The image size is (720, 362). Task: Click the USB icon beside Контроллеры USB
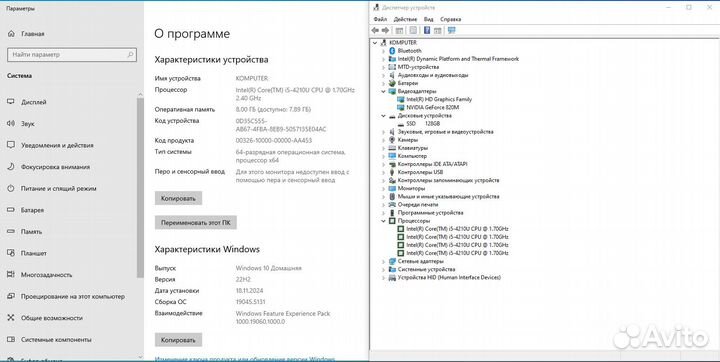[x=392, y=172]
